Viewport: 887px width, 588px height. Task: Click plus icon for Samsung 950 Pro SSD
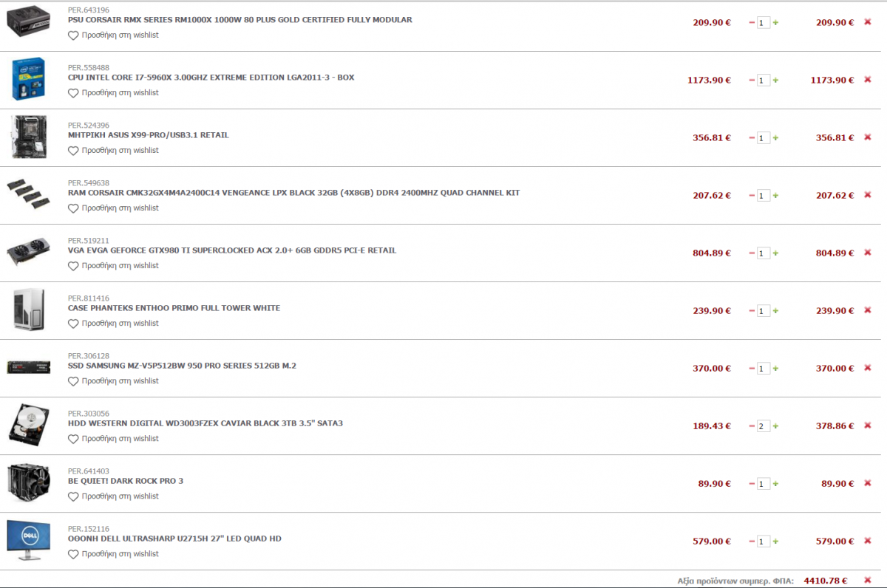pyautogui.click(x=775, y=368)
